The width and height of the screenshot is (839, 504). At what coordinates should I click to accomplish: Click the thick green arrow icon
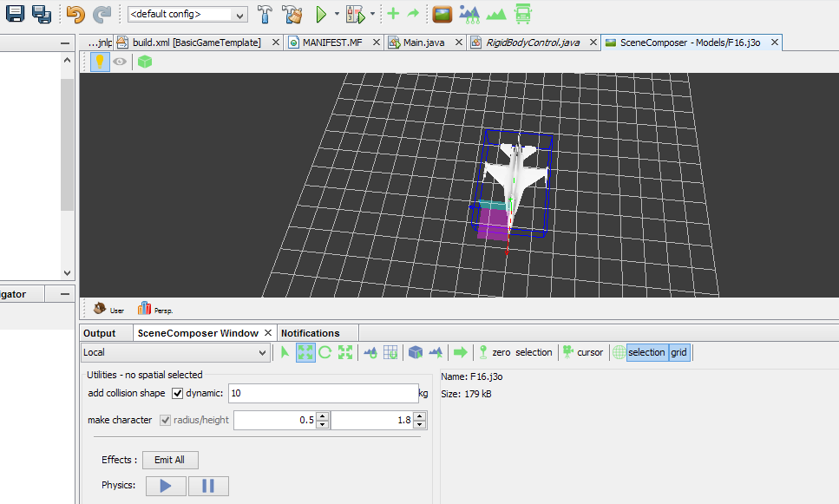pos(460,352)
